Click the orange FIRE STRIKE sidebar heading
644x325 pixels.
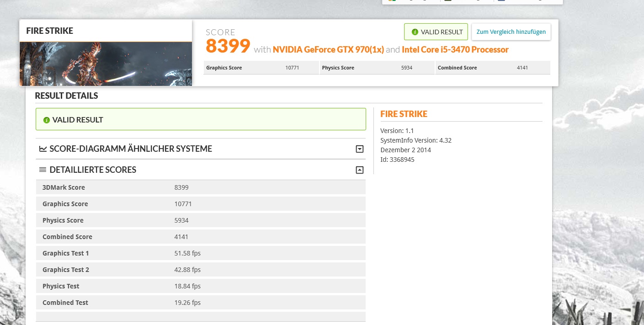404,114
